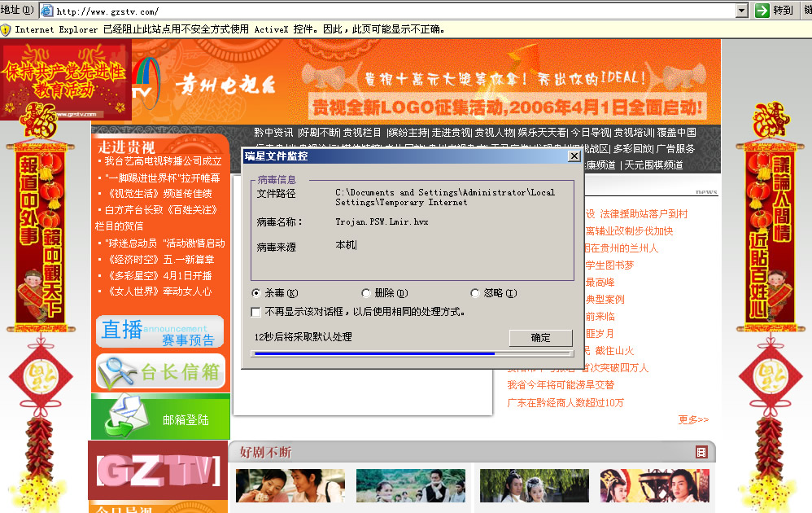
Task: Confirm with the 确定 button
Action: pyautogui.click(x=540, y=338)
